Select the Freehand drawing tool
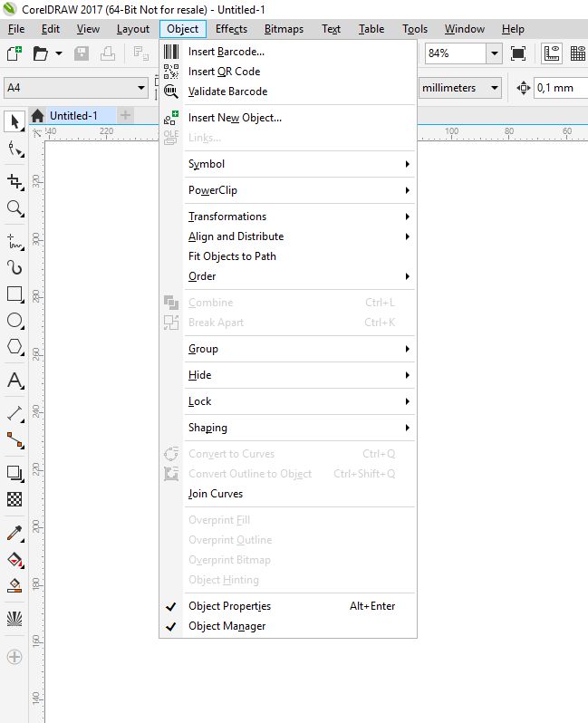Screen dimensions: 588x723 pos(14,241)
